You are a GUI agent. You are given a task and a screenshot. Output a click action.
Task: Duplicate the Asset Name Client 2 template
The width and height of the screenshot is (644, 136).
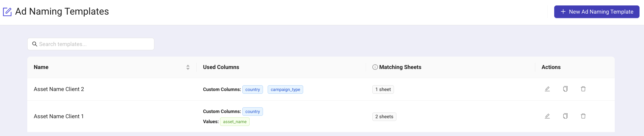pos(565,89)
